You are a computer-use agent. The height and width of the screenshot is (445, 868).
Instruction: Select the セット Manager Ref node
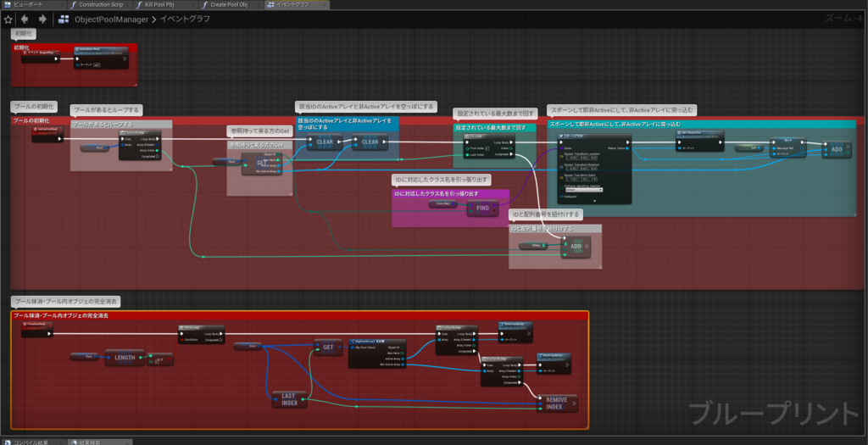(788, 147)
